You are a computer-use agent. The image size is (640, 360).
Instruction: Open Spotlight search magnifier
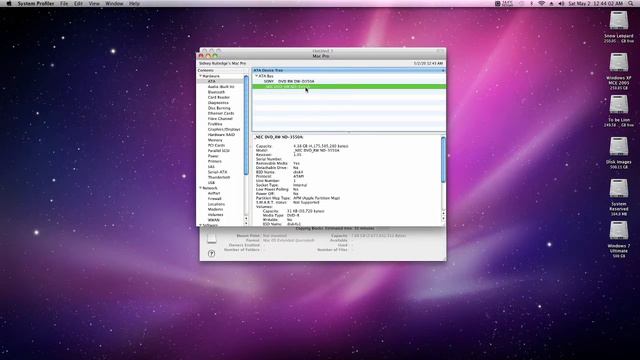(x=631, y=3)
